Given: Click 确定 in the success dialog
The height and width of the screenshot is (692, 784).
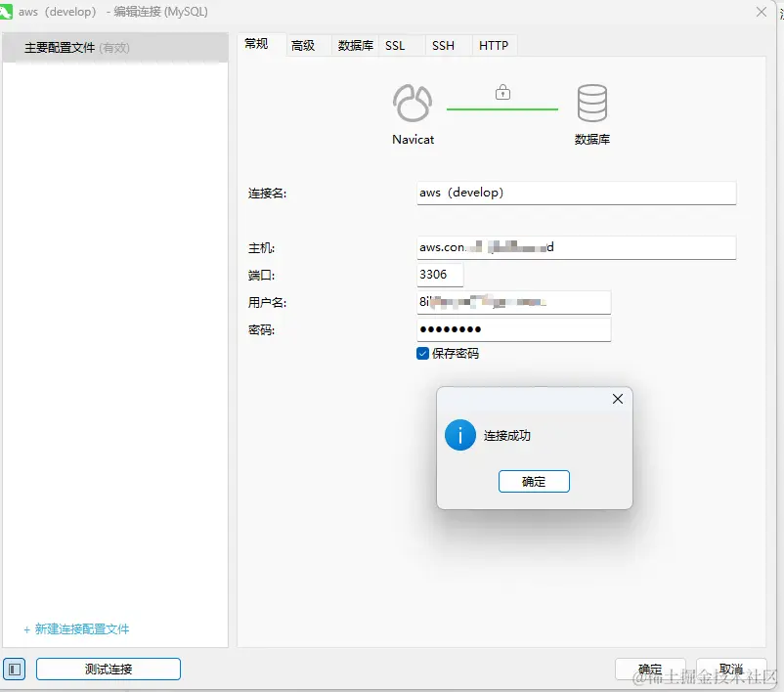Looking at the screenshot, I should tap(534, 482).
